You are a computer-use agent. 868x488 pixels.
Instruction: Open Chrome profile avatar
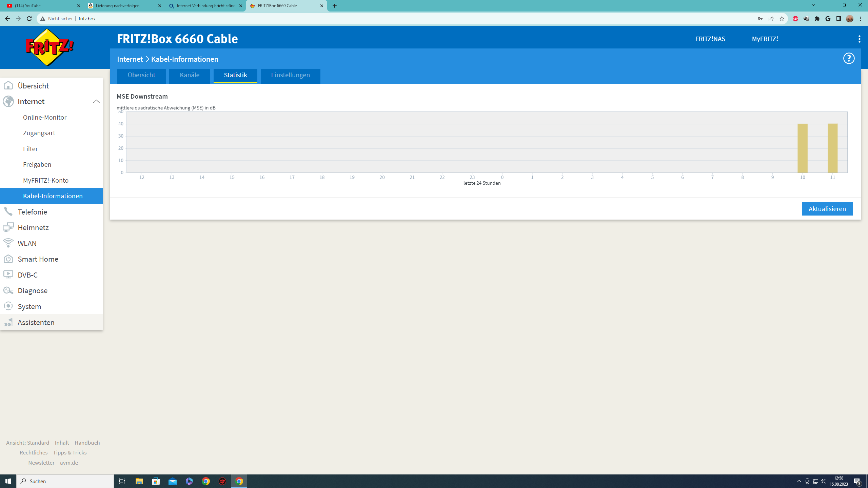pyautogui.click(x=850, y=19)
